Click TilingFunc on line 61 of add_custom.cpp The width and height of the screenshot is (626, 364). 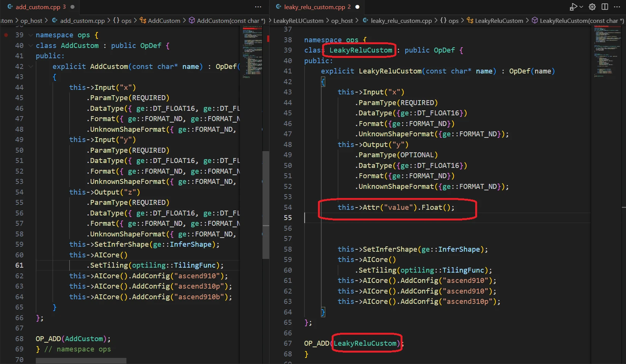point(194,265)
